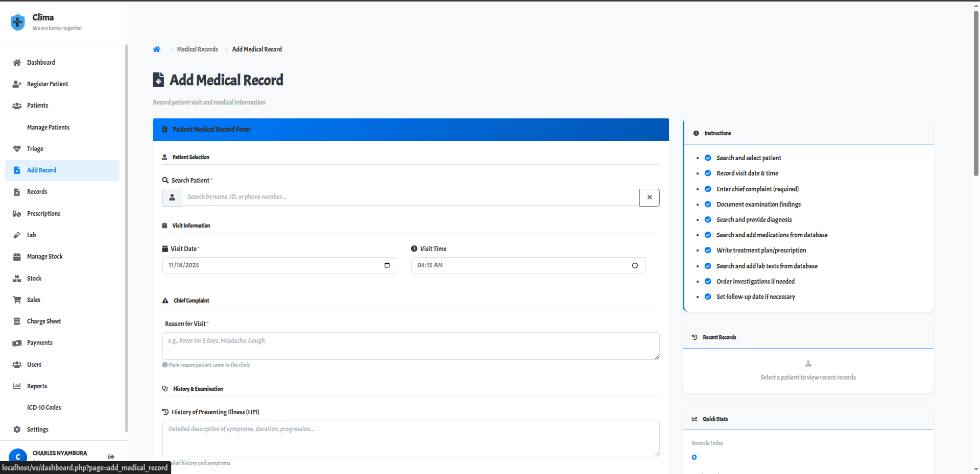The image size is (980, 474).
Task: Click the Sales shopping cart icon
Action: (x=17, y=300)
